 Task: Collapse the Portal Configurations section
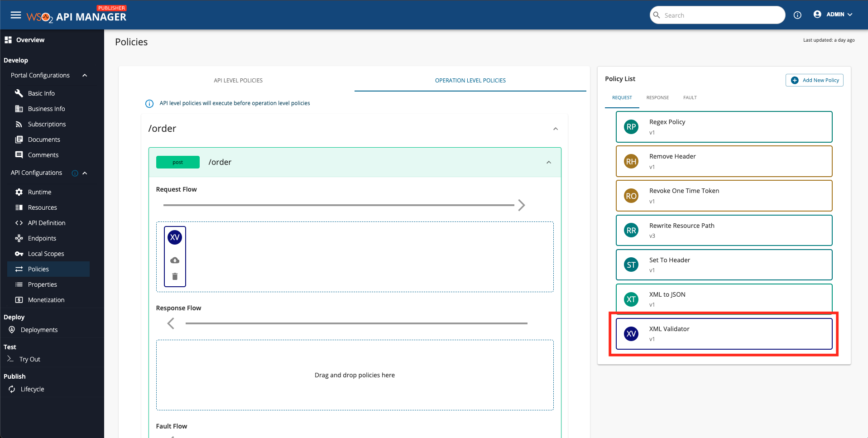(x=85, y=75)
